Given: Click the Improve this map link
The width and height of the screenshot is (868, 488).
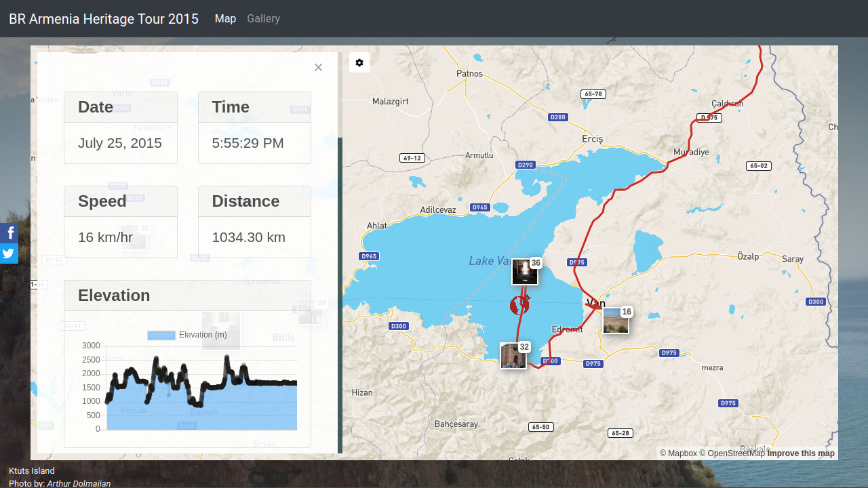Looking at the screenshot, I should click(800, 453).
